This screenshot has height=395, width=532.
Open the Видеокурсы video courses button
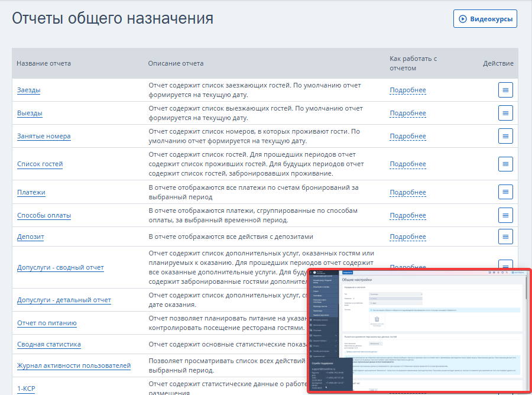pyautogui.click(x=485, y=19)
